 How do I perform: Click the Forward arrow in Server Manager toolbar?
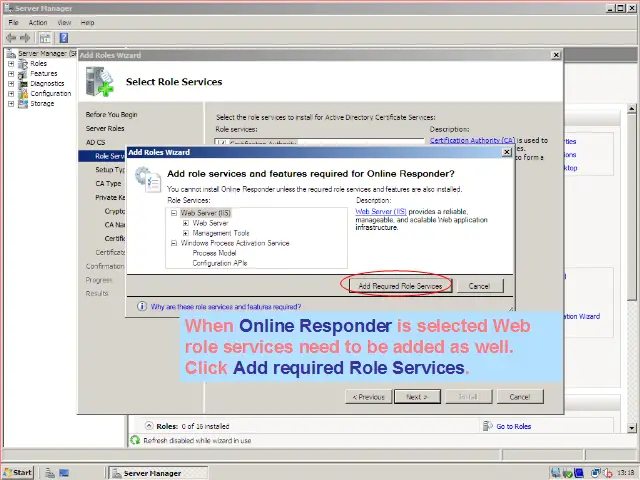[25, 38]
